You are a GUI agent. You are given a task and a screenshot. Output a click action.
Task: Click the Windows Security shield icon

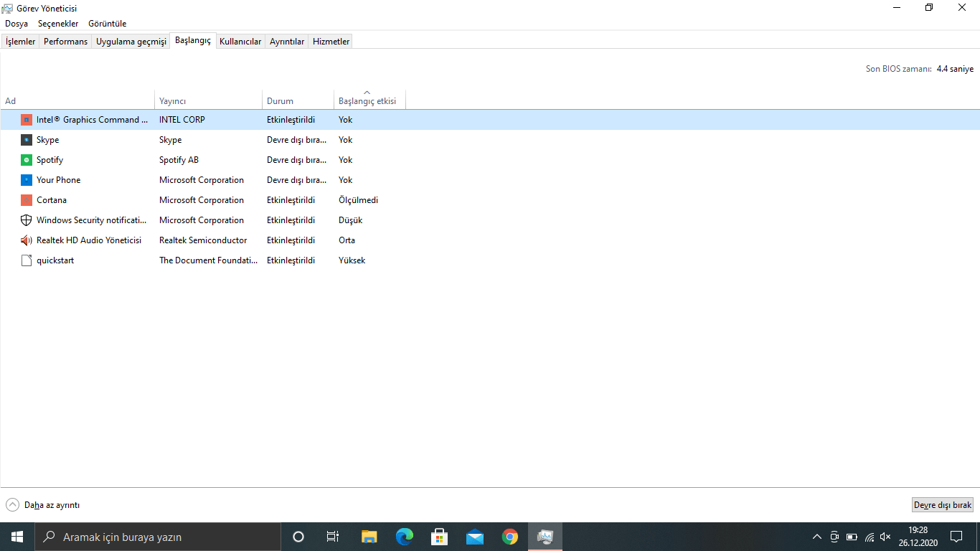point(27,220)
